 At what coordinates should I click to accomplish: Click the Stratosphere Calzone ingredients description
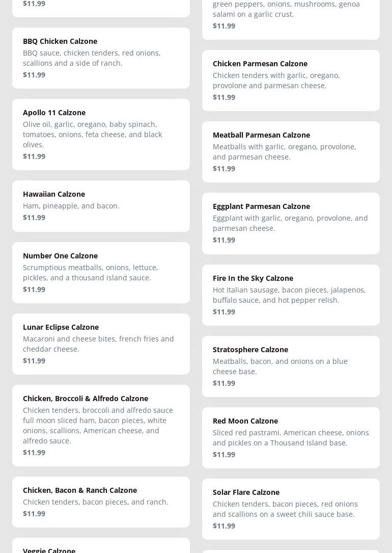(x=280, y=366)
